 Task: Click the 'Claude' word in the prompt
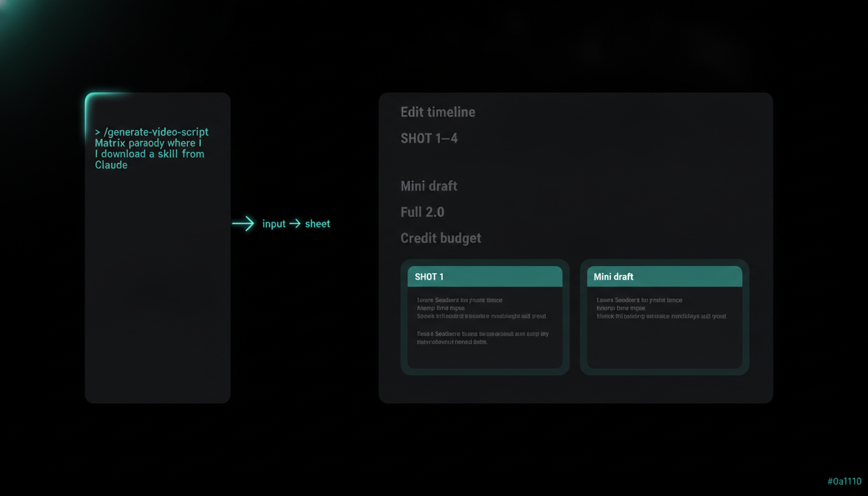(111, 165)
